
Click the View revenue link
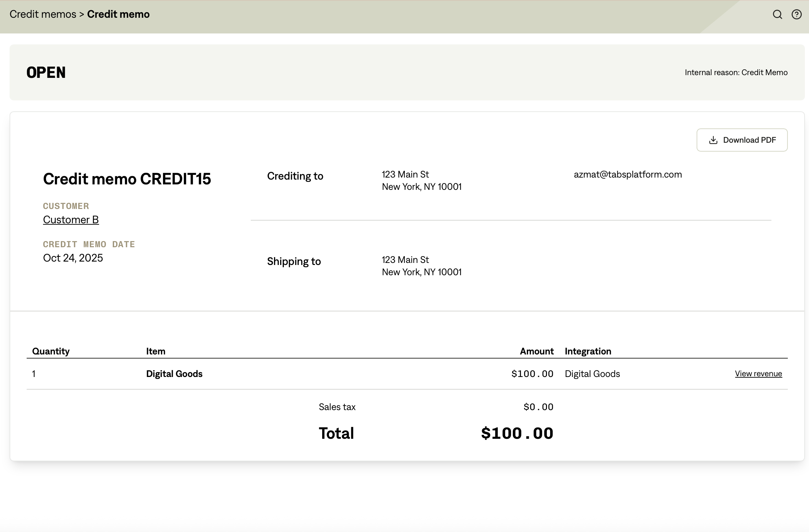tap(758, 374)
